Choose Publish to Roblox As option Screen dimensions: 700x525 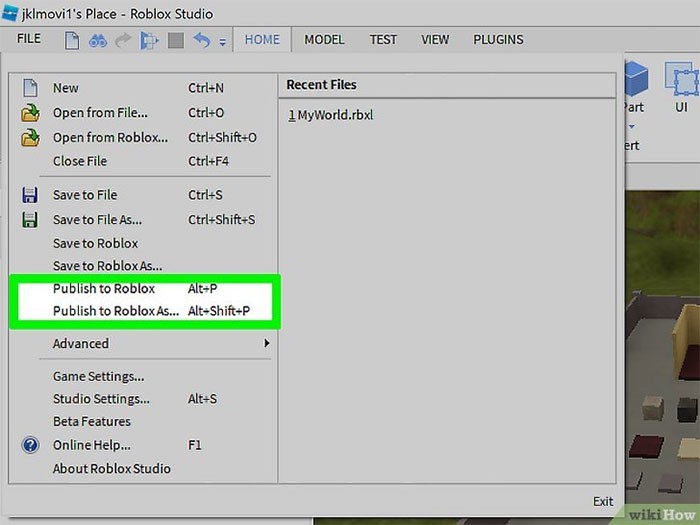(x=116, y=311)
